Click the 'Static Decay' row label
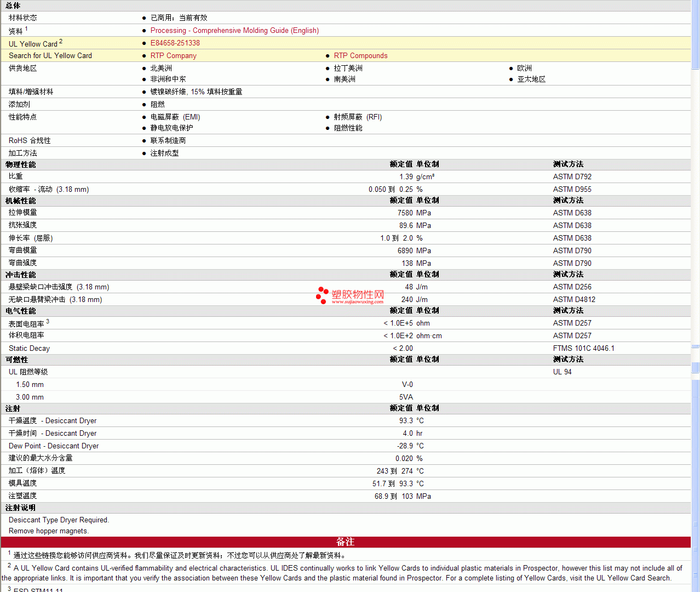Viewport: 700px width, 592px height. coord(29,349)
